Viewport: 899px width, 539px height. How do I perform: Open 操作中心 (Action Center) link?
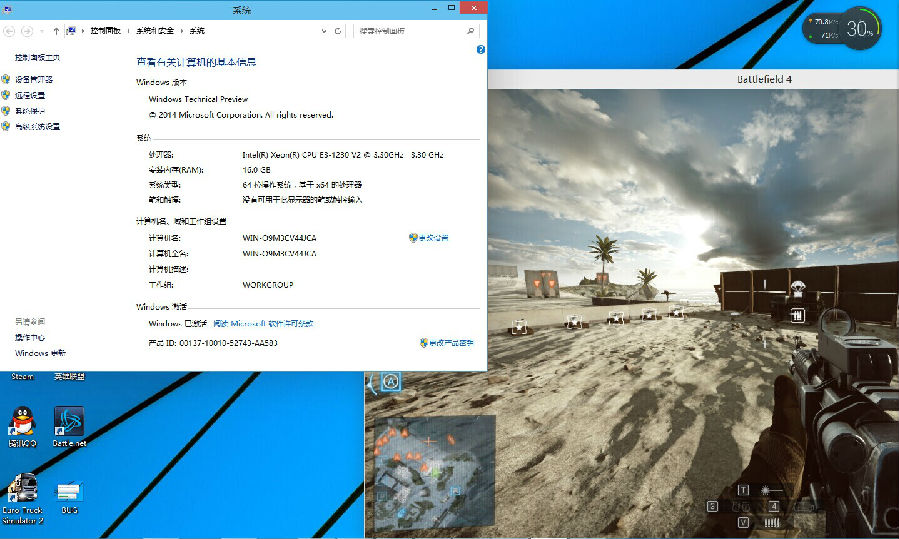pyautogui.click(x=30, y=337)
